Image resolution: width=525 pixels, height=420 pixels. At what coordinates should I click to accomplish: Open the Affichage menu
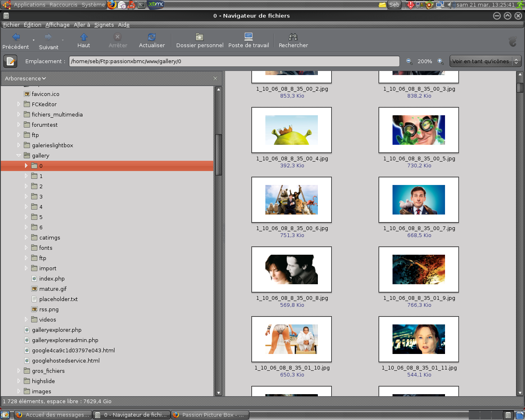click(57, 25)
